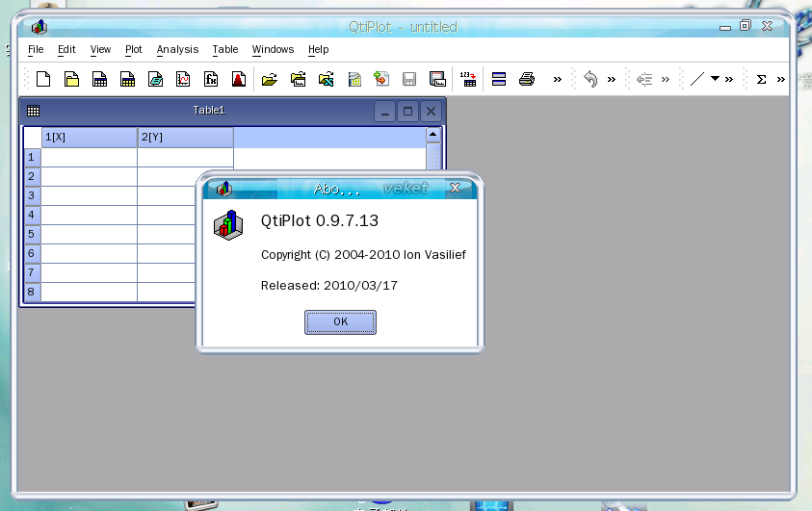Click the "Released: 2010/03/17" text

point(328,286)
